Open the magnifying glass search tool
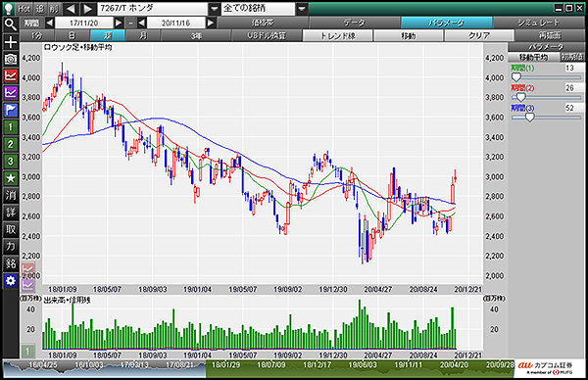Image resolution: width=588 pixels, height=380 pixels. pos(11,24)
